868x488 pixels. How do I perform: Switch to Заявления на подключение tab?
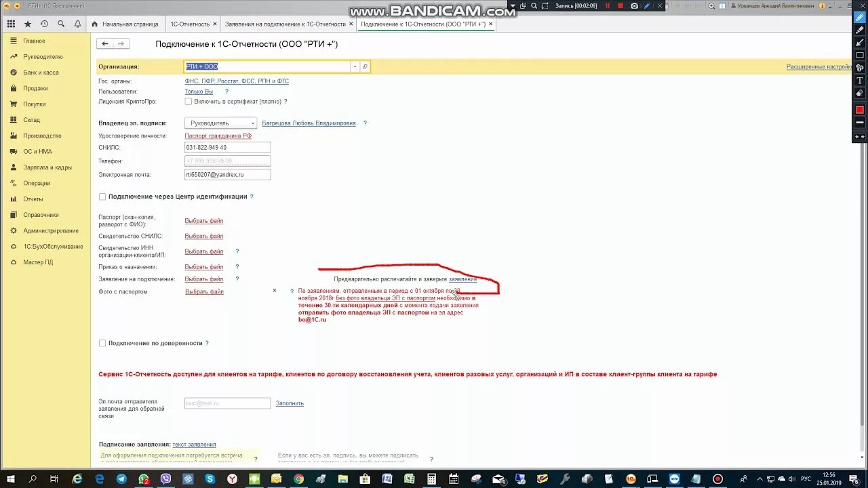pos(285,24)
